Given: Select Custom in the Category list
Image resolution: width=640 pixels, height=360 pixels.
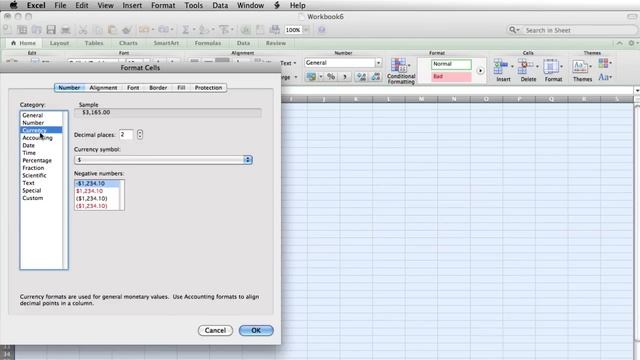Looking at the screenshot, I should (41, 198).
